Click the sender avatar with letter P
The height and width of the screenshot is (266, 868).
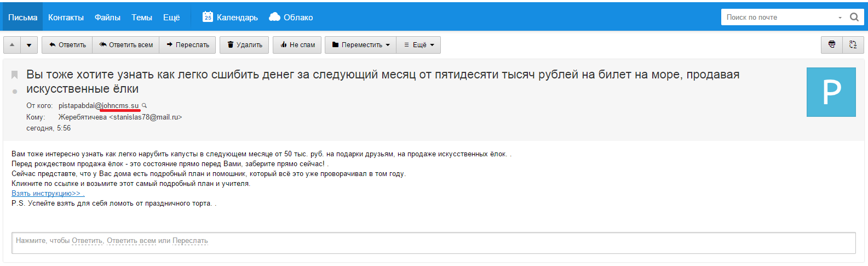click(x=831, y=92)
